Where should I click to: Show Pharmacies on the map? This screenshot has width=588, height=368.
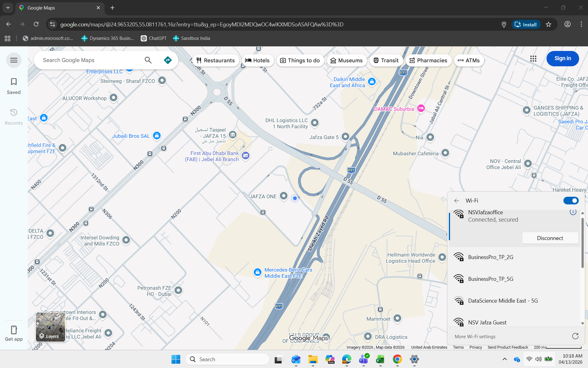[x=428, y=60]
